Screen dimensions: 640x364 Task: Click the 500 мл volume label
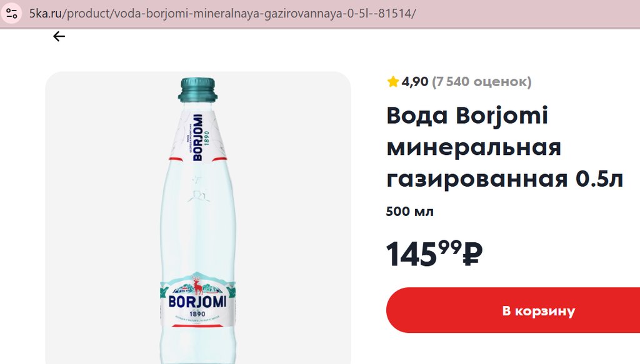pos(410,212)
